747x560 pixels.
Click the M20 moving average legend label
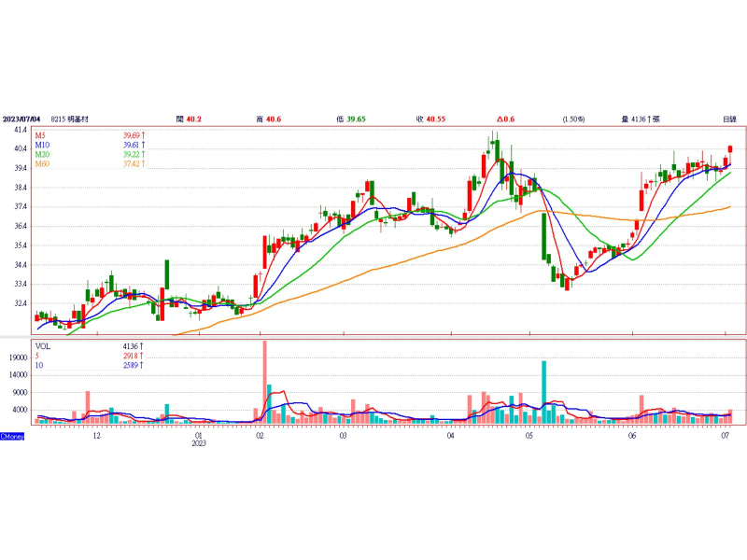[x=42, y=155]
